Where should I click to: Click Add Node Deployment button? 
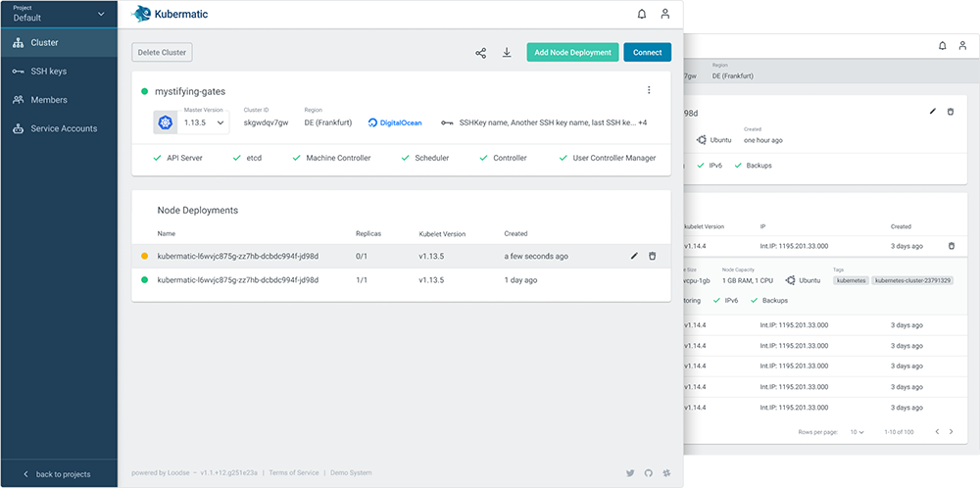pyautogui.click(x=572, y=53)
